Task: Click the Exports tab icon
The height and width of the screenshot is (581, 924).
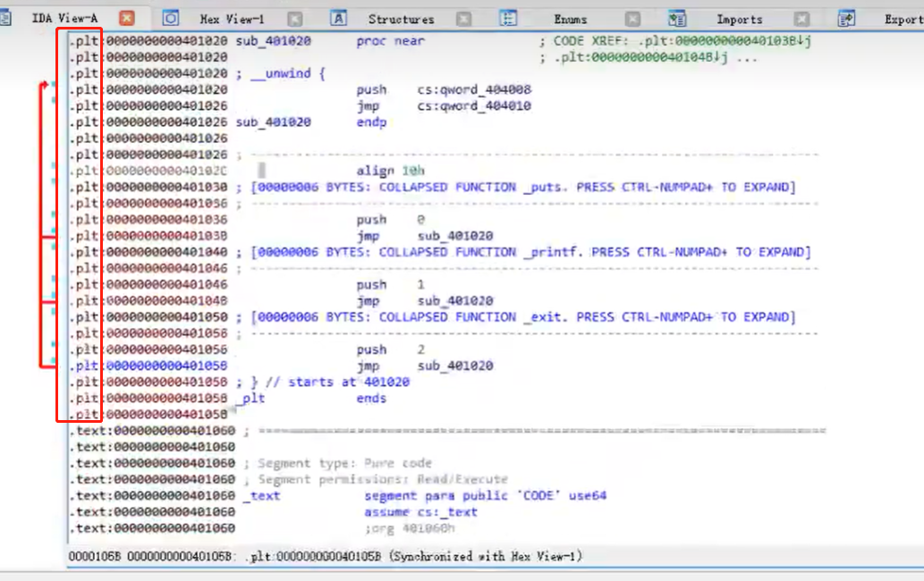Action: pos(846,18)
